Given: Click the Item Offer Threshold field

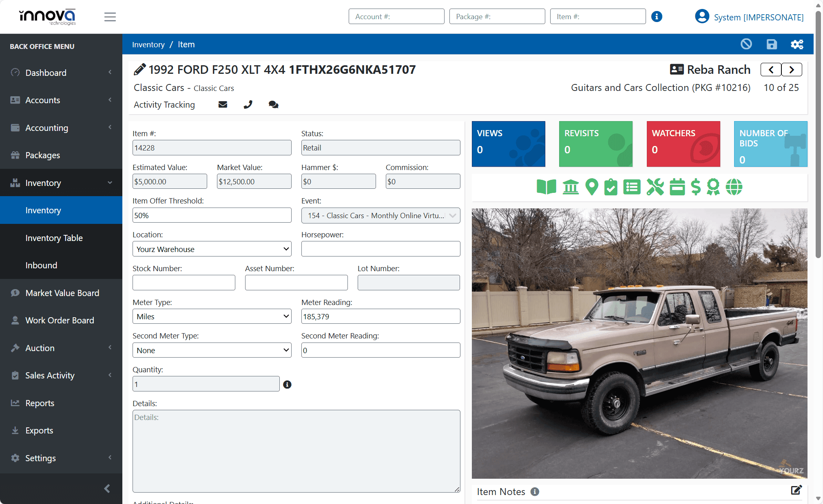Looking at the screenshot, I should (212, 215).
